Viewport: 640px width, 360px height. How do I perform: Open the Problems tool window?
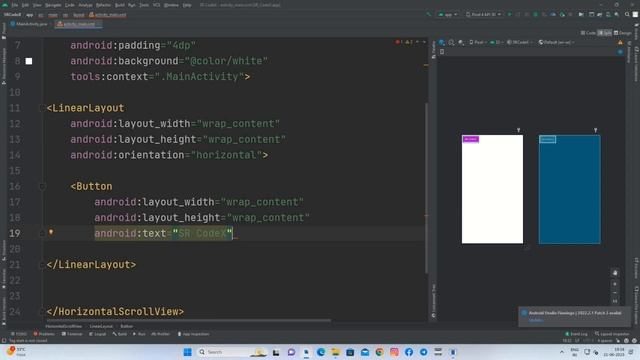click(x=44, y=334)
